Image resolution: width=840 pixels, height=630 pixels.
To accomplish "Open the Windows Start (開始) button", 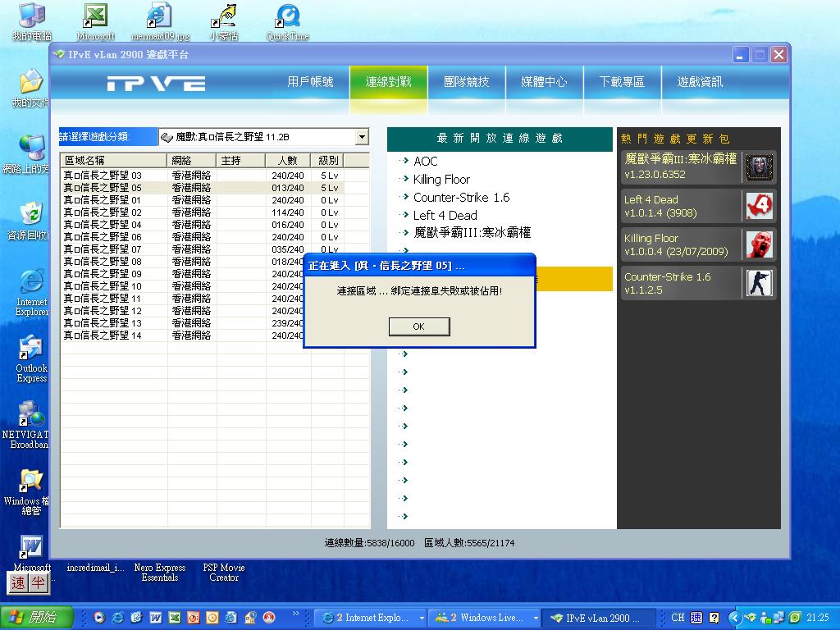I will 31,617.
